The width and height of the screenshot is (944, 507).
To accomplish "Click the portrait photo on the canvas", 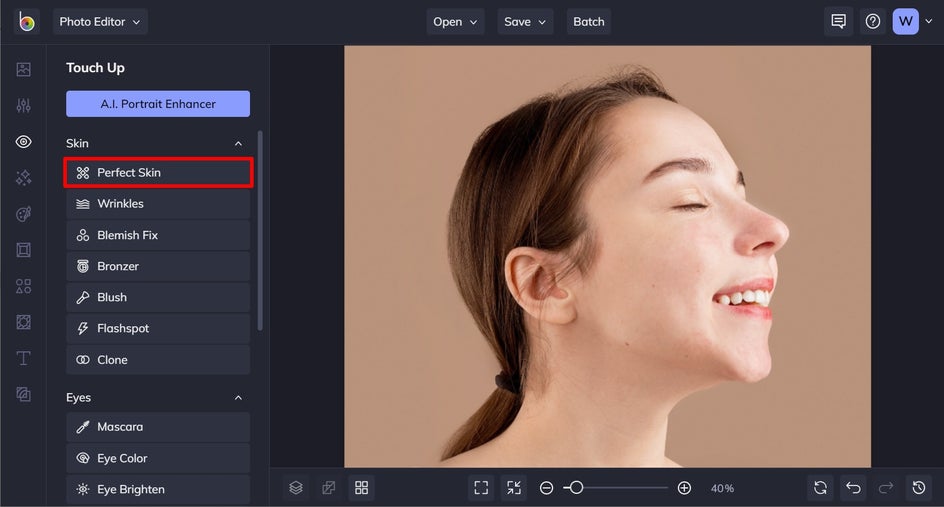I will pyautogui.click(x=607, y=257).
